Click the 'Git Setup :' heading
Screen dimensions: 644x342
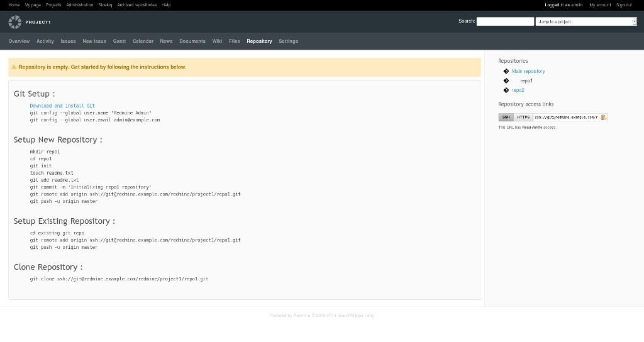coord(35,94)
